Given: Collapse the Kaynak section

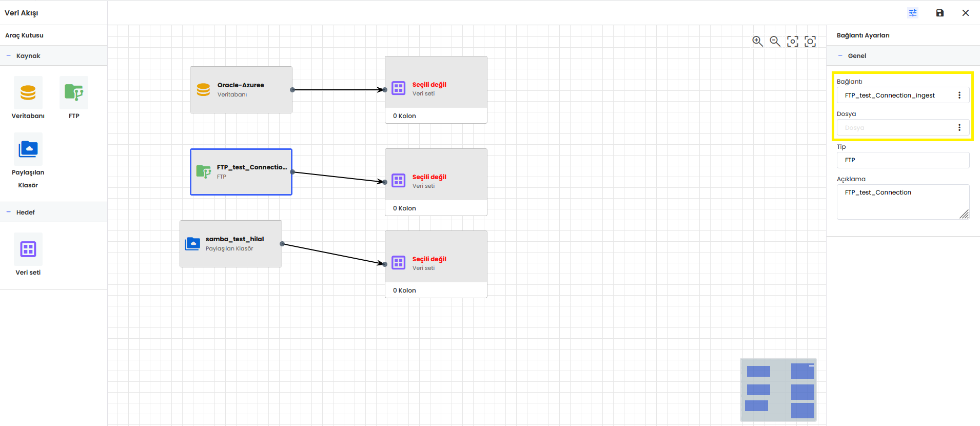Looking at the screenshot, I should [9, 55].
